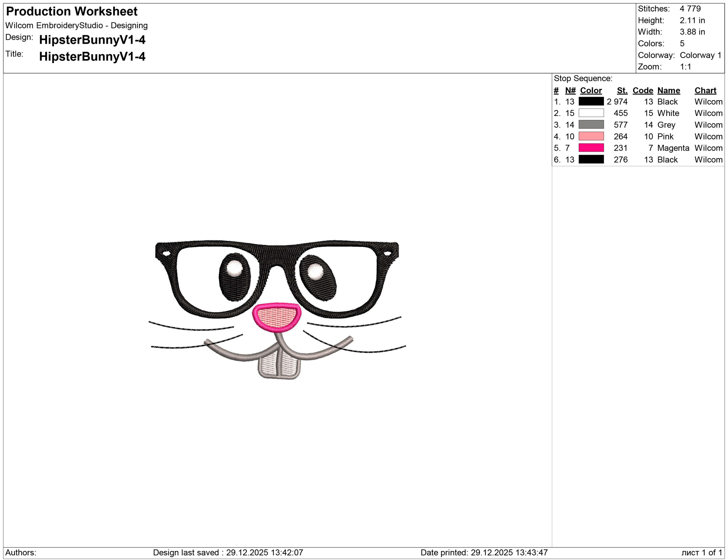Click the magenta color swatch

click(591, 148)
